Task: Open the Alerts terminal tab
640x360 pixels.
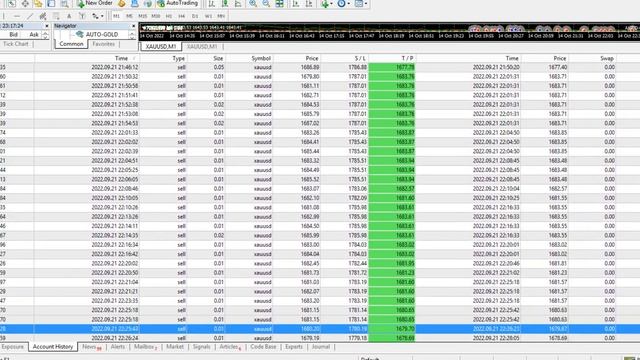Action: 118,347
